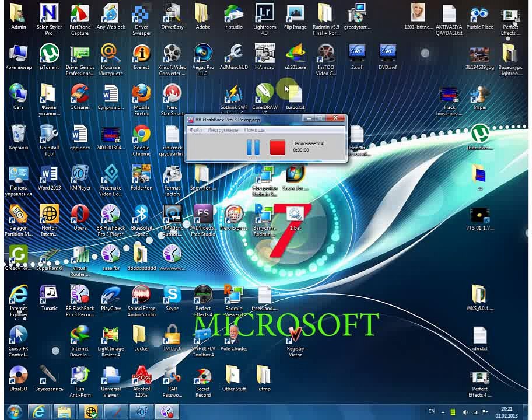Select the Light Image Resizer 4 icon
The height and width of the screenshot is (420, 532).
pos(111,342)
